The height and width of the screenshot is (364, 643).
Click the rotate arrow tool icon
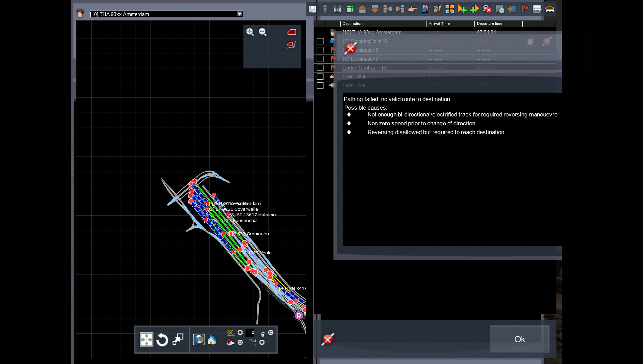coord(162,339)
